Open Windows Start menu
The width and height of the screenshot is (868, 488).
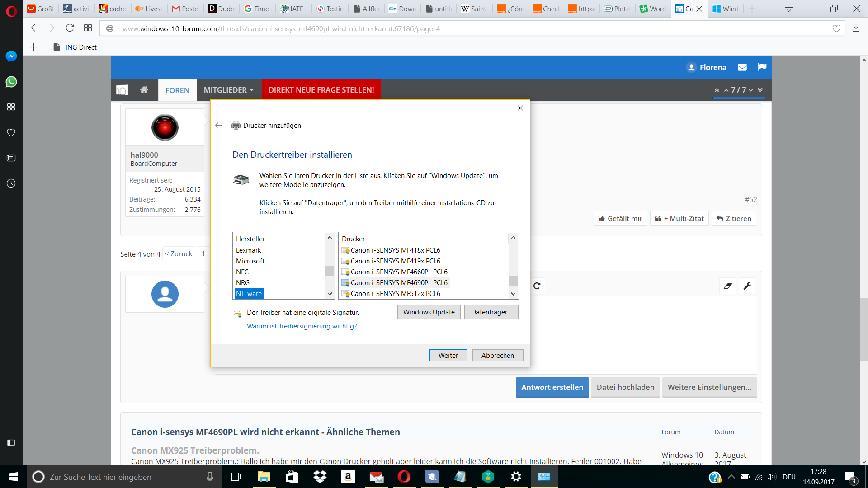14,477
